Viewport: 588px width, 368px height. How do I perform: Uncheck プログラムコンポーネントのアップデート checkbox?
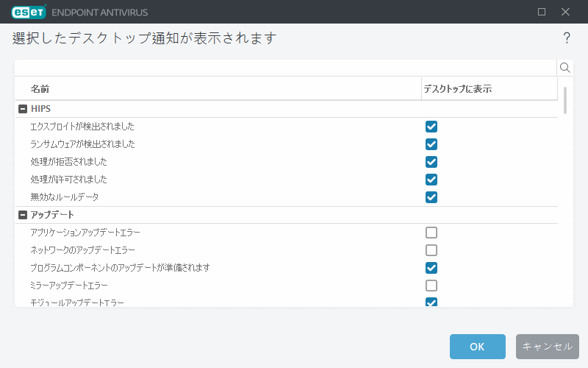pos(431,268)
